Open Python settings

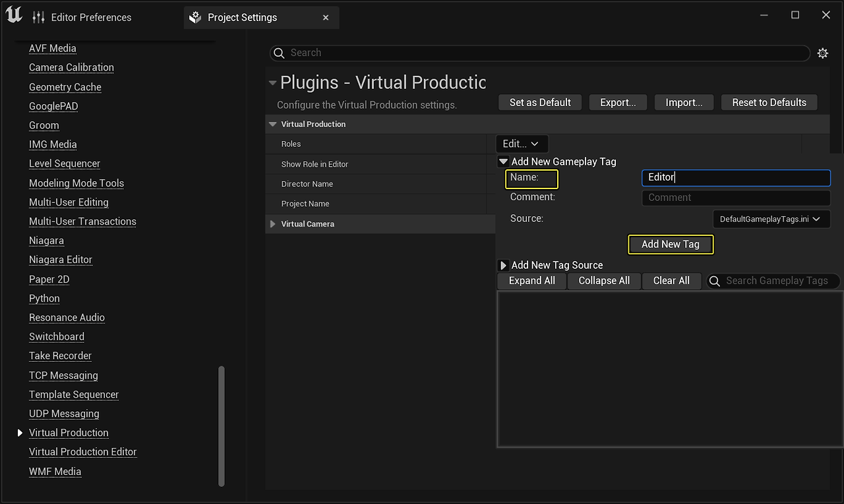tap(44, 298)
